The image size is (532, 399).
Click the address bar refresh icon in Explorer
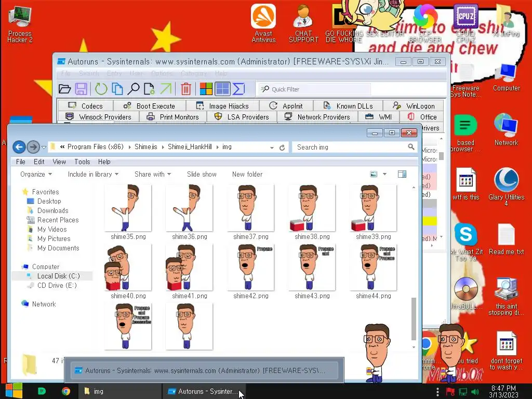(x=282, y=148)
